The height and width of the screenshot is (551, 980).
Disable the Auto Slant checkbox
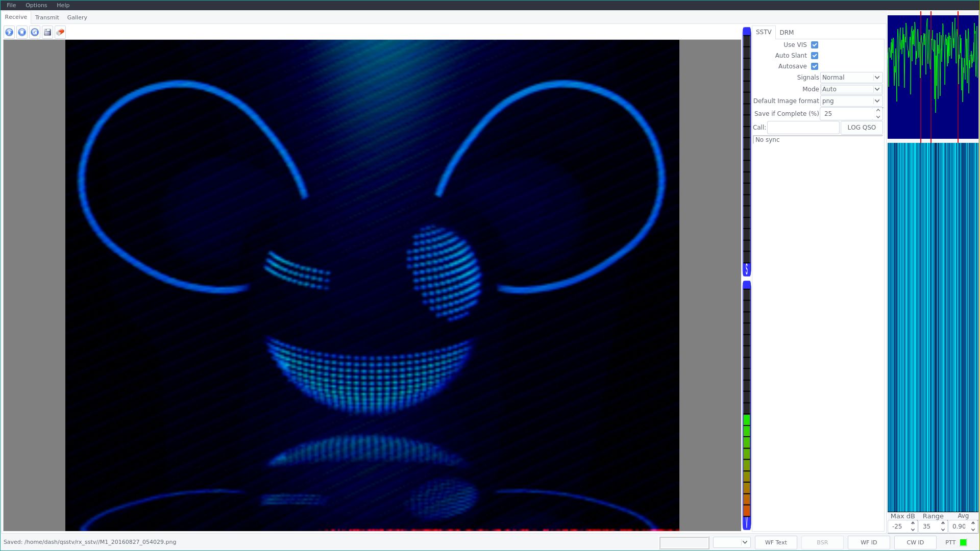(x=815, y=56)
